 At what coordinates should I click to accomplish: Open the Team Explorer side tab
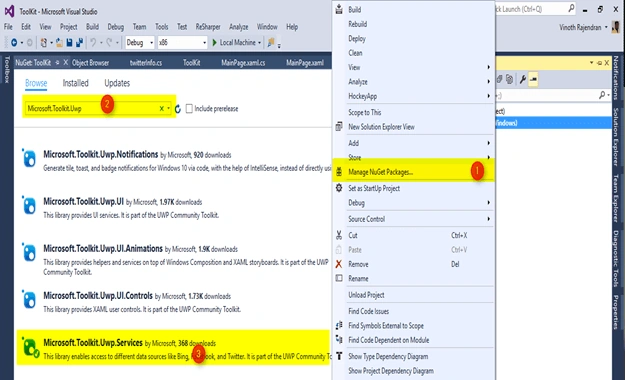[x=616, y=198]
